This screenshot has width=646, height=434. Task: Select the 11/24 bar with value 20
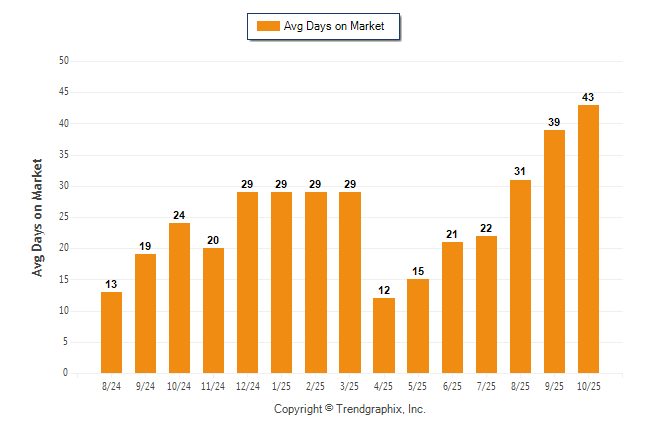click(214, 310)
